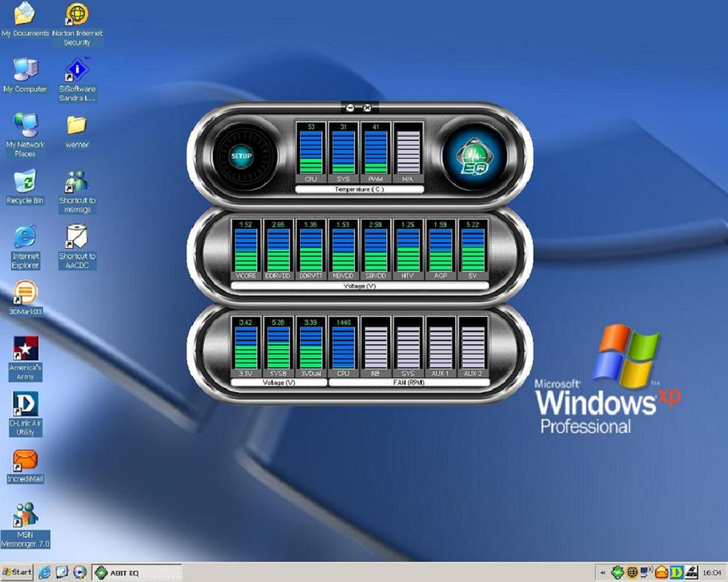Select the My Computer desktop icon
Screen dimensions: 728x582
click(25, 75)
